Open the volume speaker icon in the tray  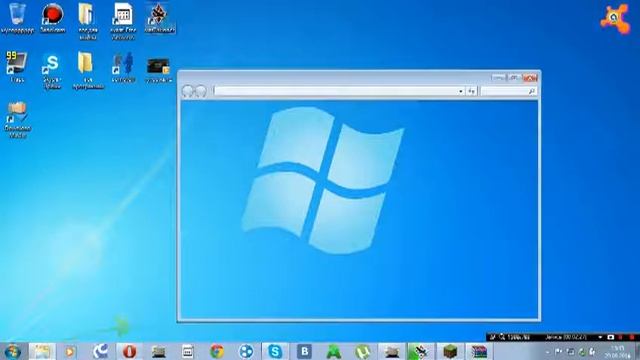tap(593, 351)
